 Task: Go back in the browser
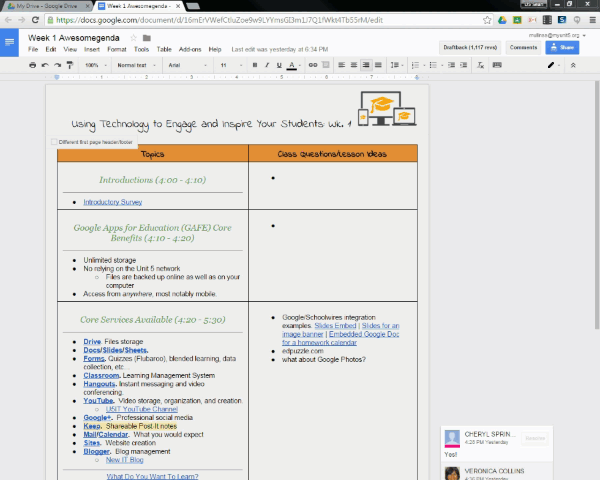click(8, 20)
